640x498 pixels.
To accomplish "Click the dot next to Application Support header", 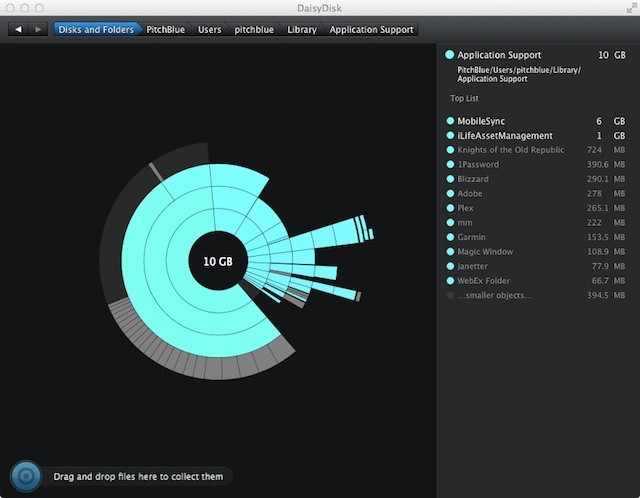I will pyautogui.click(x=450, y=55).
